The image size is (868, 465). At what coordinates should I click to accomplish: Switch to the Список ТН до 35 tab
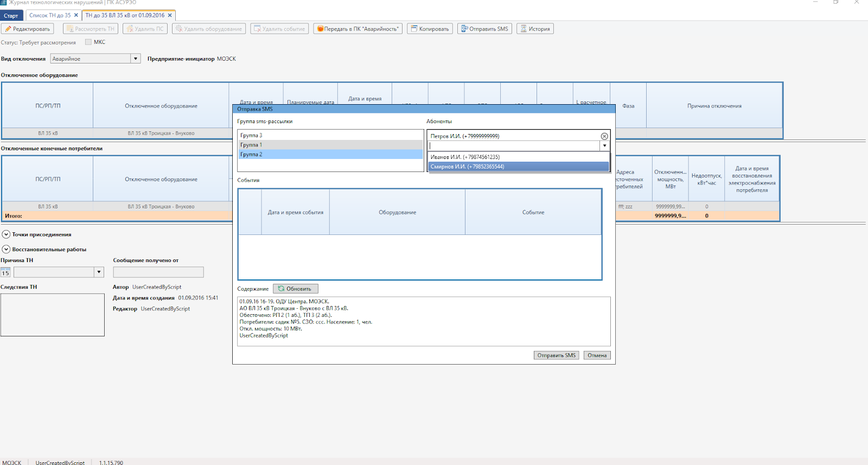(50, 15)
